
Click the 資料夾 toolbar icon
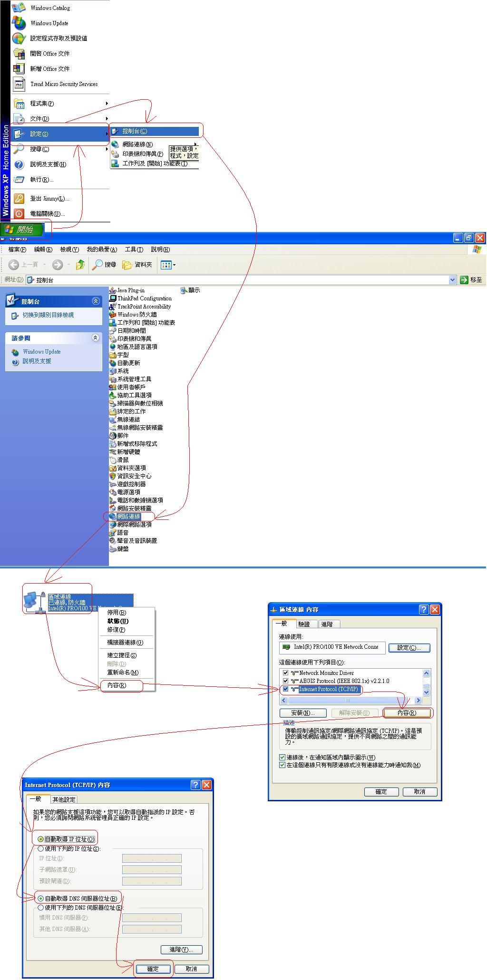pos(127,265)
